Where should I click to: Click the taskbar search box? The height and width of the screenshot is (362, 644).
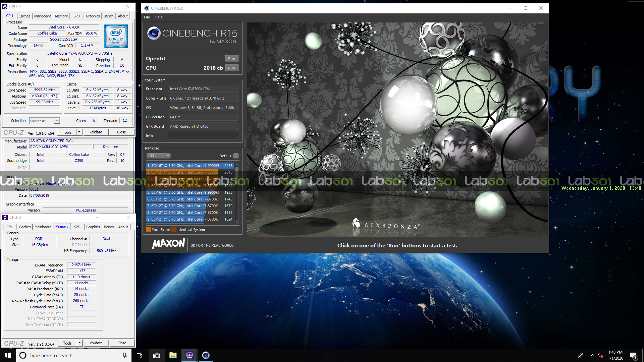[73, 355]
